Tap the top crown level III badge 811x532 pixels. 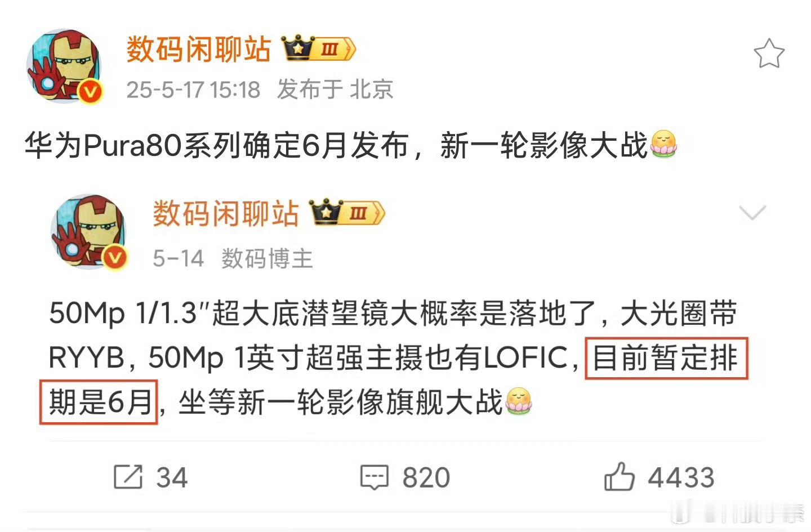[319, 48]
